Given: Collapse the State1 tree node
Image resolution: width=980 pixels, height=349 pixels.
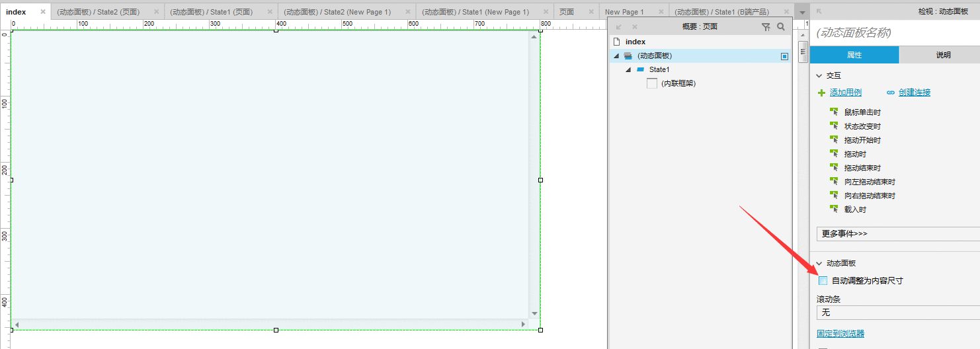Looking at the screenshot, I should pyautogui.click(x=628, y=69).
